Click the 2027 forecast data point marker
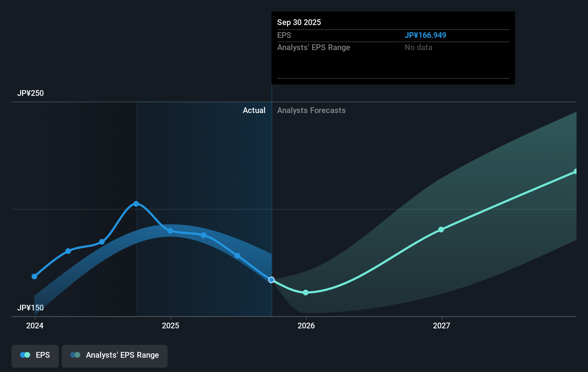Viewport: 588px width, 372px height. pos(441,230)
